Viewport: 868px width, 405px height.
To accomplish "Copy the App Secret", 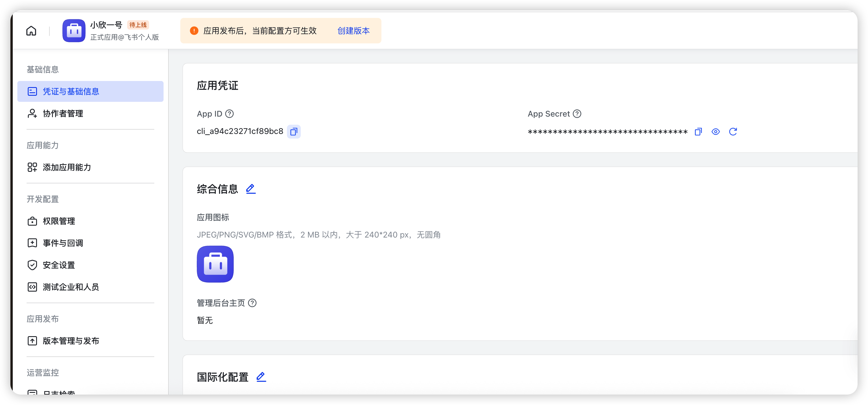I will [x=698, y=132].
